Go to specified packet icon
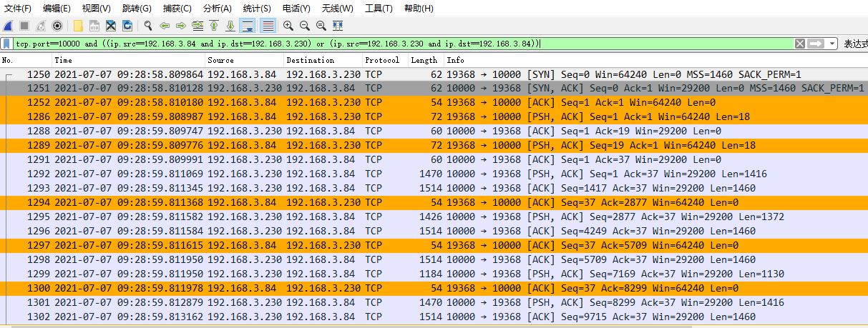 point(198,26)
